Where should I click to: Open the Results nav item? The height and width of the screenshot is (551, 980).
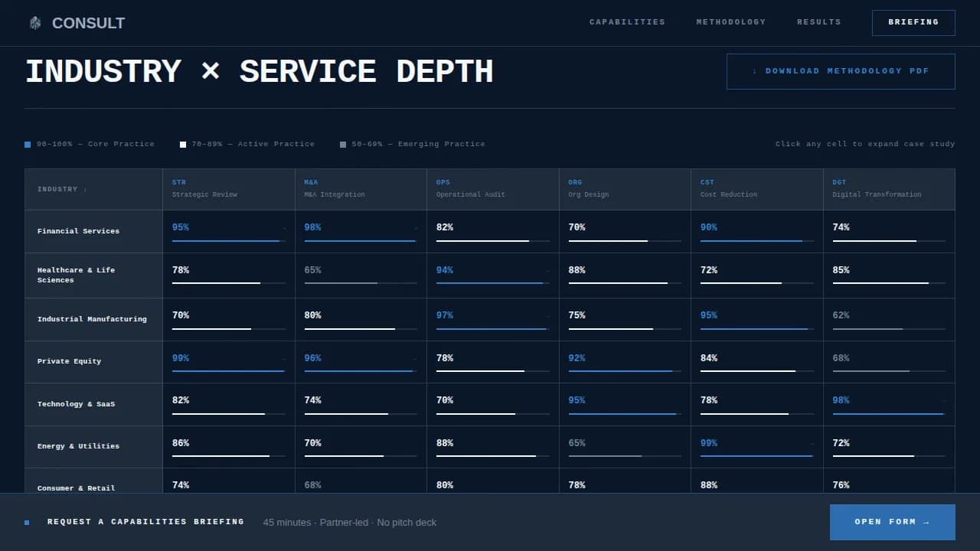point(818,22)
